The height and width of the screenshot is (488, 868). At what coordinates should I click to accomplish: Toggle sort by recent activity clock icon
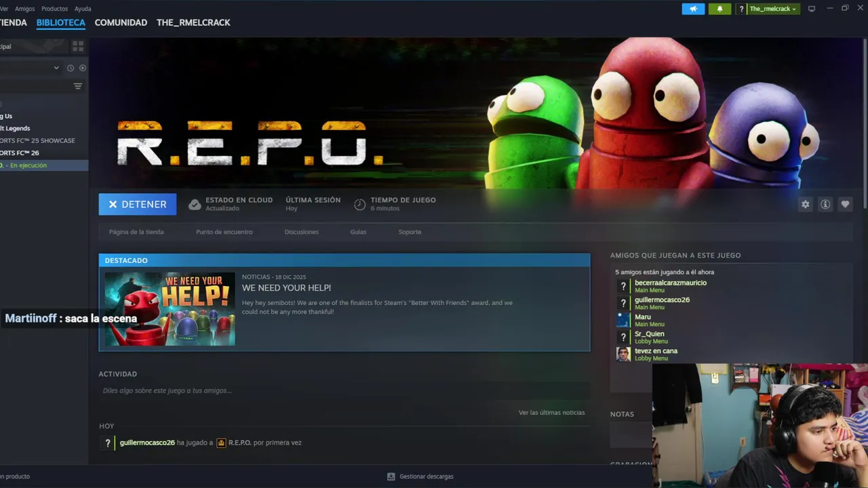[71, 68]
